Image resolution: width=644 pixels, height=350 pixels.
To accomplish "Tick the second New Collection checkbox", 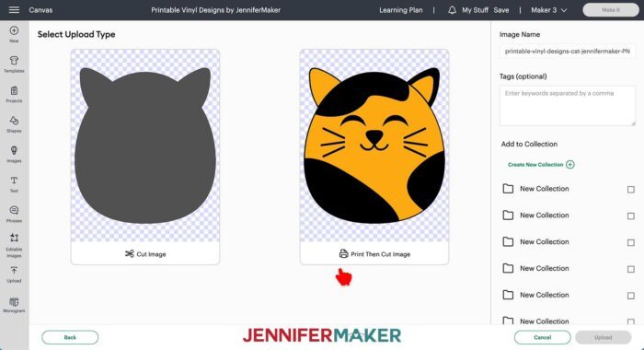I will click(x=631, y=216).
